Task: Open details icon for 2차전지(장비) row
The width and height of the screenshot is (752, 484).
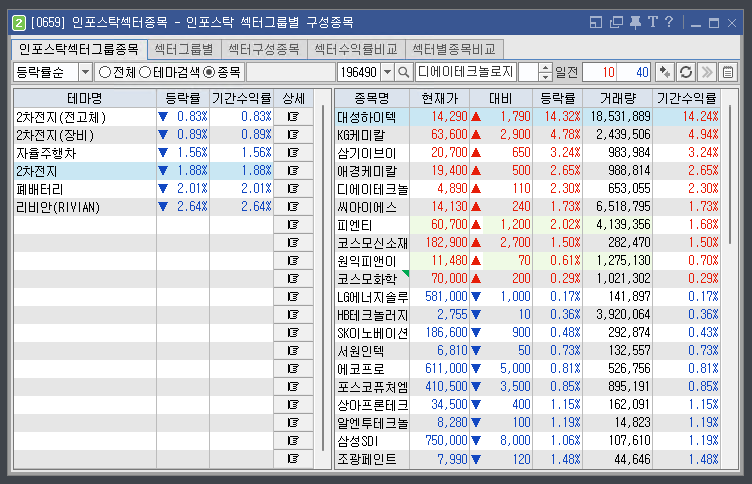Action: pos(293,135)
